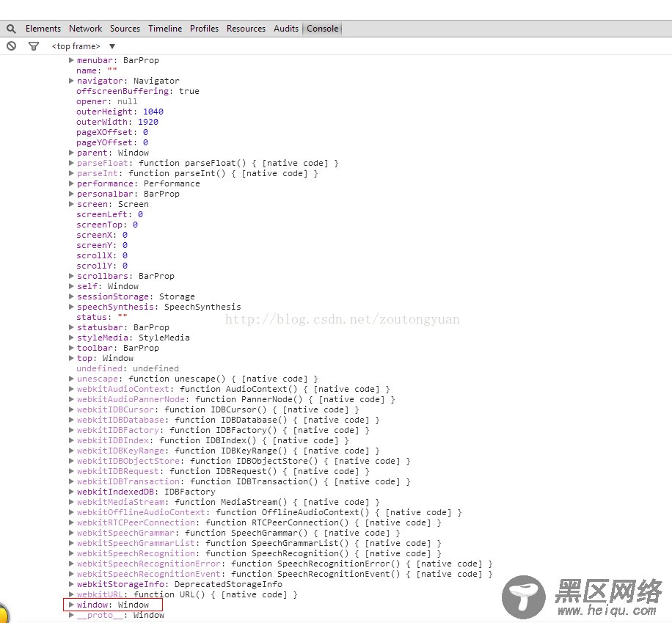This screenshot has width=672, height=623.
Task: Click the scrollX: 0 line
Action: [x=102, y=255]
